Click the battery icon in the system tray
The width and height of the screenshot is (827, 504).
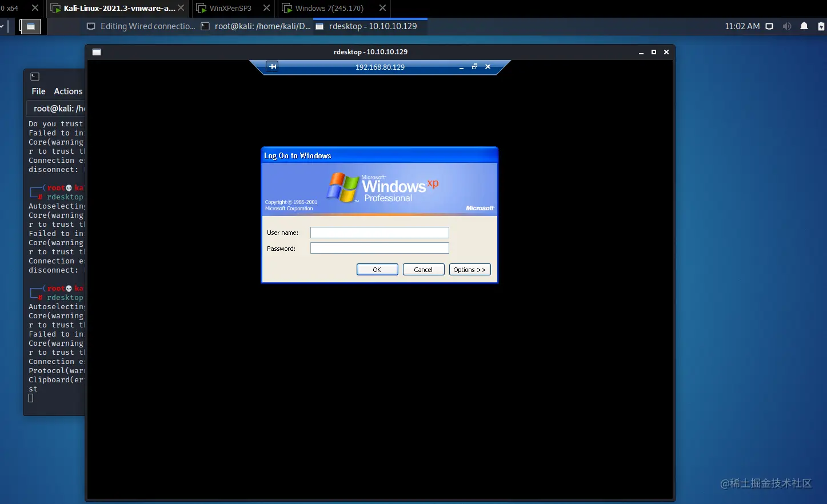click(x=821, y=26)
